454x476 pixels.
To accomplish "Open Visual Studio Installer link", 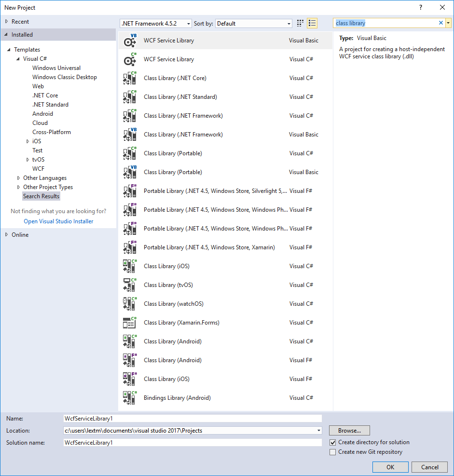I will click(x=58, y=221).
